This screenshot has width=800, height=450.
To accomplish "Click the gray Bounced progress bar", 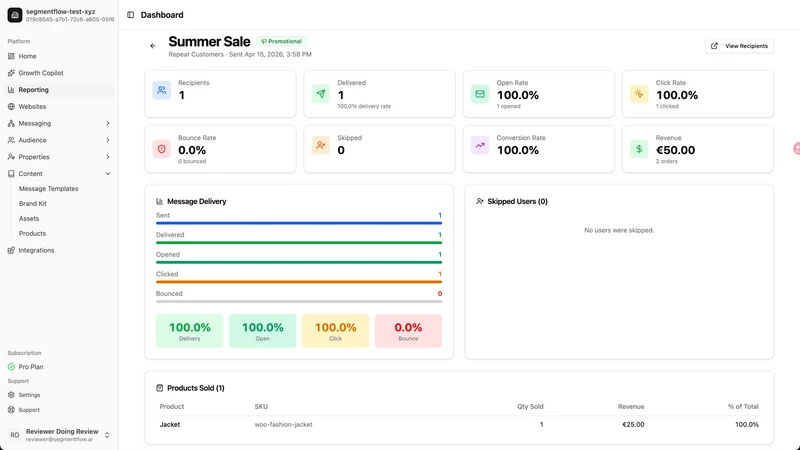I will tap(299, 302).
